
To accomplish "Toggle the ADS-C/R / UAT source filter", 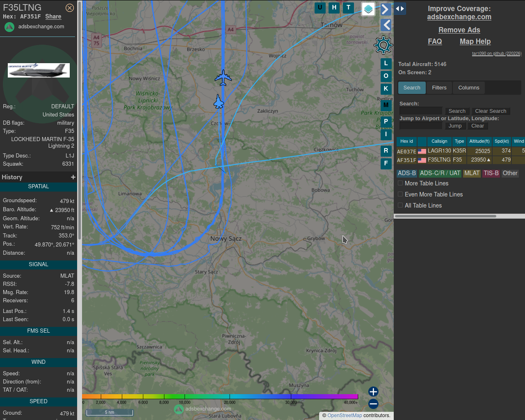I will [x=440, y=173].
